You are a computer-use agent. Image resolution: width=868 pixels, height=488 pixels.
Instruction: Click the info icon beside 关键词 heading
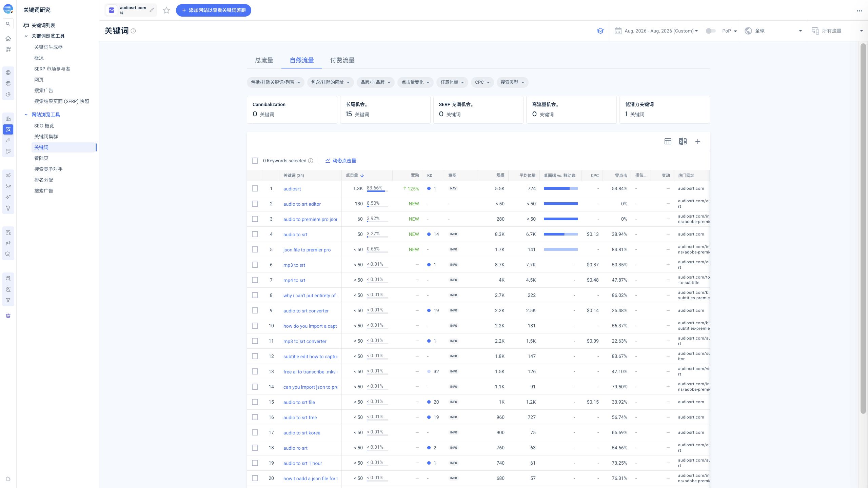[133, 31]
